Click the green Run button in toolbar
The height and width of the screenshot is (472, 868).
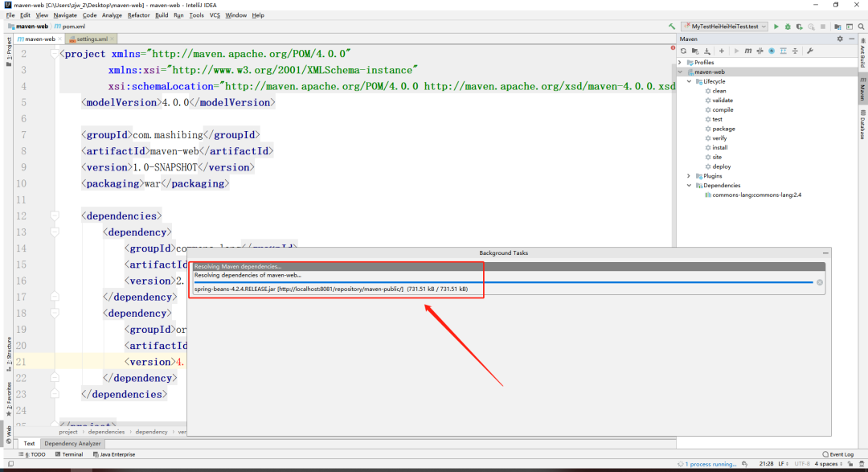point(776,27)
